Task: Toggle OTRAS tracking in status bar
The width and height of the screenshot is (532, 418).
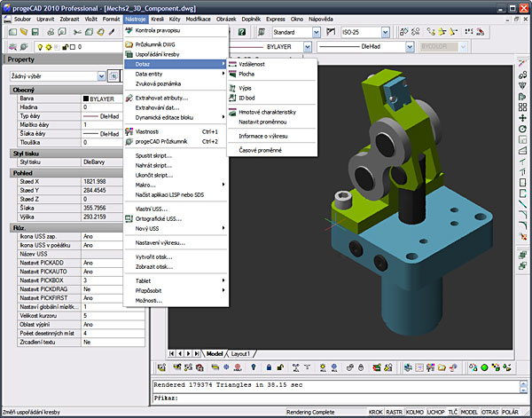Action: (x=490, y=412)
